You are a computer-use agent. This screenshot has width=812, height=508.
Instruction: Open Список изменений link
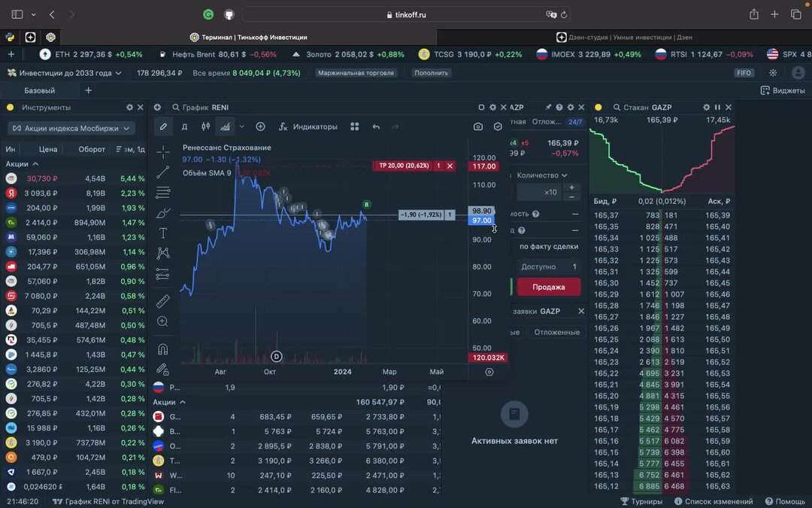[x=714, y=501]
